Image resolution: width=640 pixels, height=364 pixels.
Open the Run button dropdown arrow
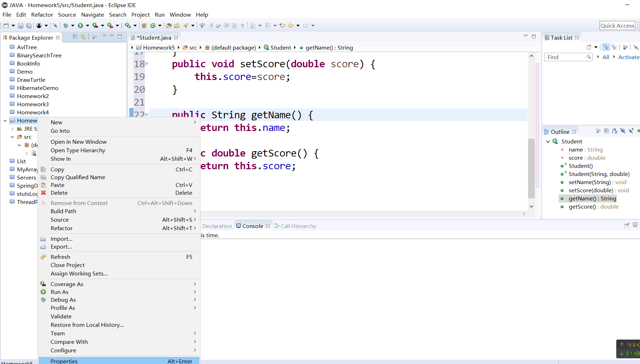coord(87,25)
